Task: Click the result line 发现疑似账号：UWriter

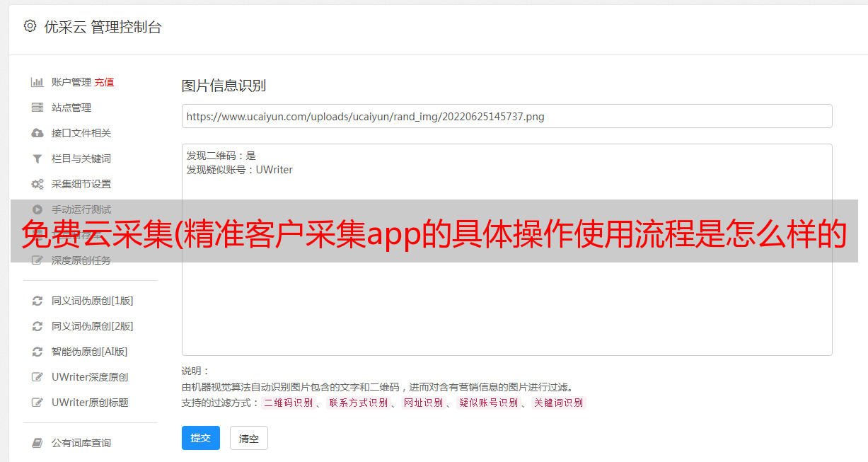Action: [240, 170]
